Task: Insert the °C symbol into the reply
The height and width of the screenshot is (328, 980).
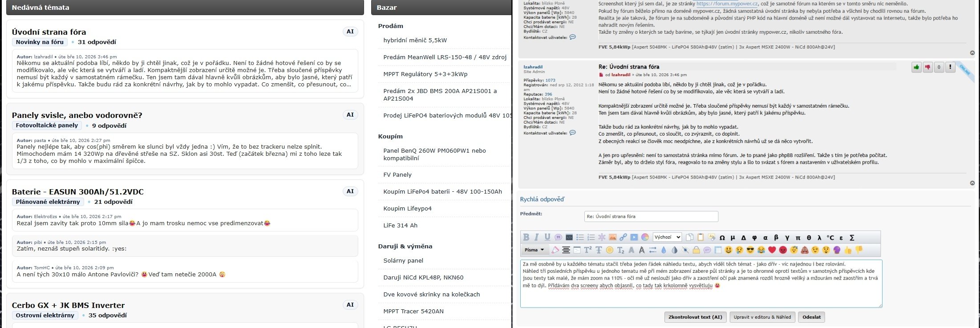Action: [830, 238]
